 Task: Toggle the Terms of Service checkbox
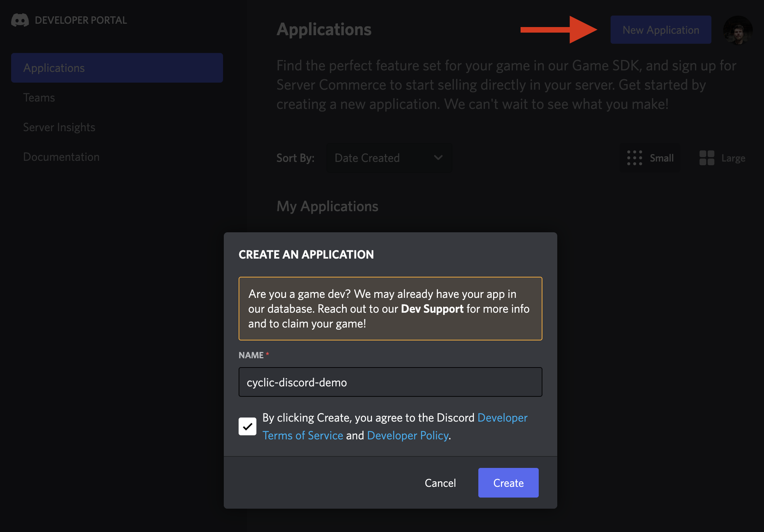click(247, 426)
